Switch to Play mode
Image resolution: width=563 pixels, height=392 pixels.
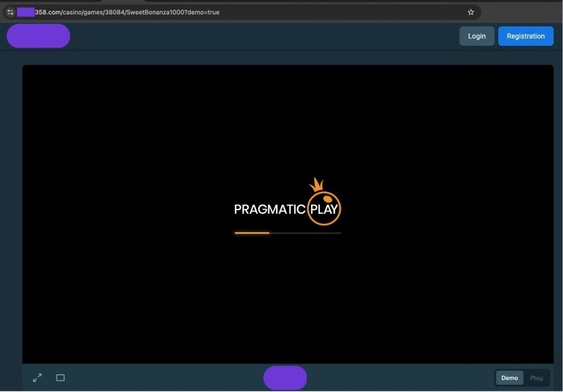coord(537,378)
